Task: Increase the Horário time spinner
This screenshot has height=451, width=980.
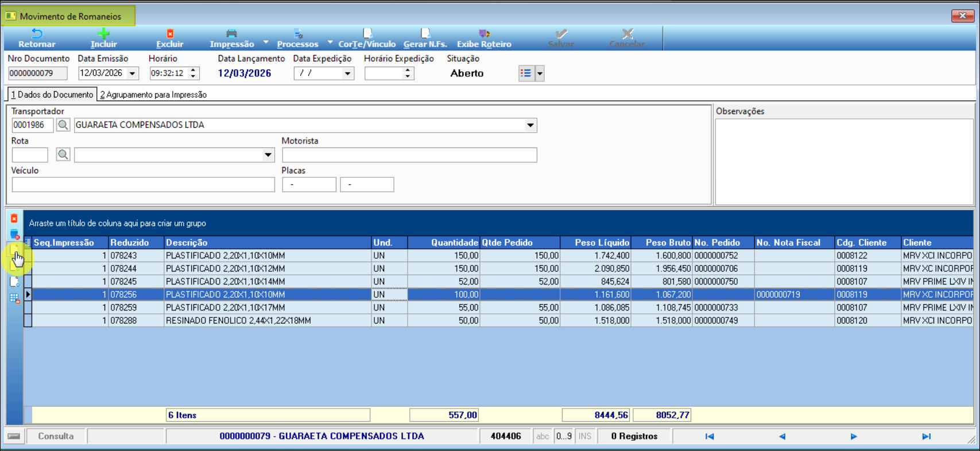Action: click(193, 71)
